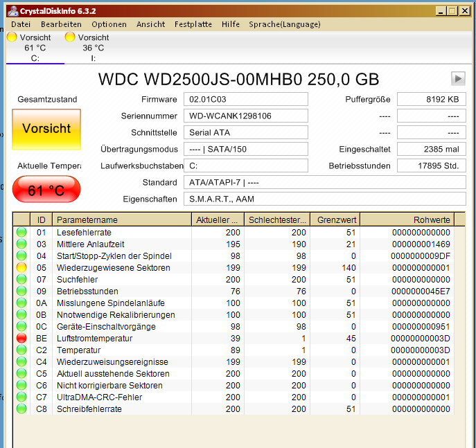Select raw value 0000000045E7 of Betriebsstunden
Viewport: 476px width, 448px height.
pyautogui.click(x=421, y=292)
